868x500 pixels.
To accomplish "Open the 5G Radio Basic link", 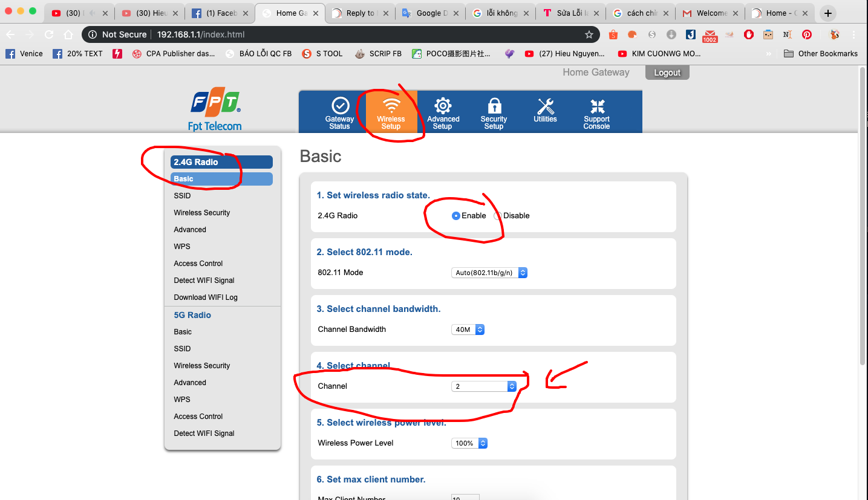I will click(183, 332).
